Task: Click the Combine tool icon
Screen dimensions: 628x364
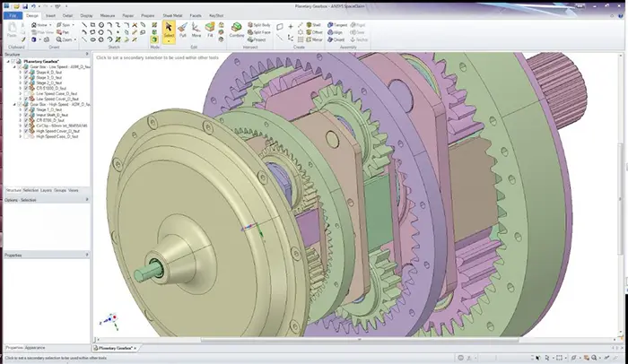Action: (x=236, y=32)
